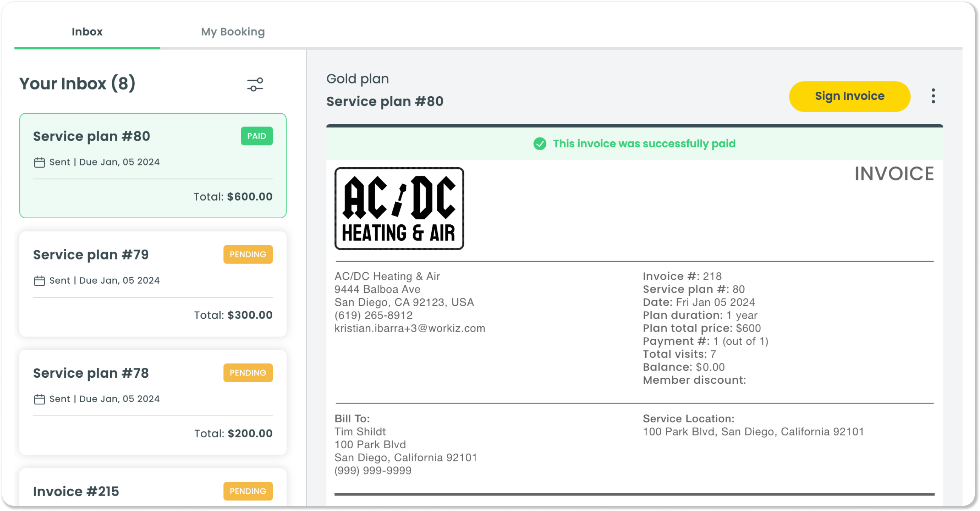This screenshot has height=511, width=980.
Task: Open the Service plan #78 card
Action: tap(153, 403)
